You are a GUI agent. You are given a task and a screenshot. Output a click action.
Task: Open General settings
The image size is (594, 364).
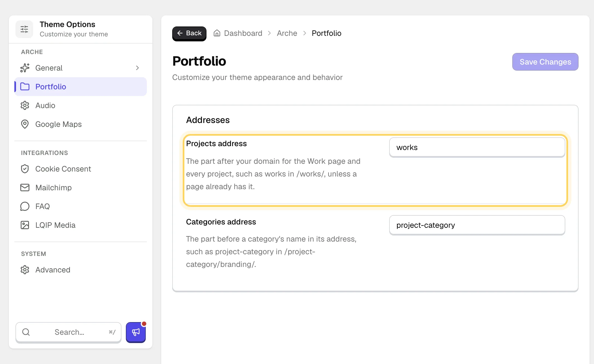point(81,68)
